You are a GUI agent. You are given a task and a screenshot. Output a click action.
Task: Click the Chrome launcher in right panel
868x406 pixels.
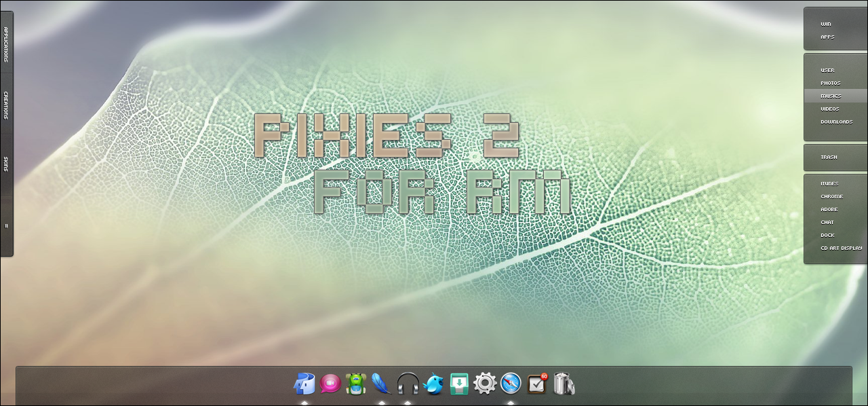point(831,196)
